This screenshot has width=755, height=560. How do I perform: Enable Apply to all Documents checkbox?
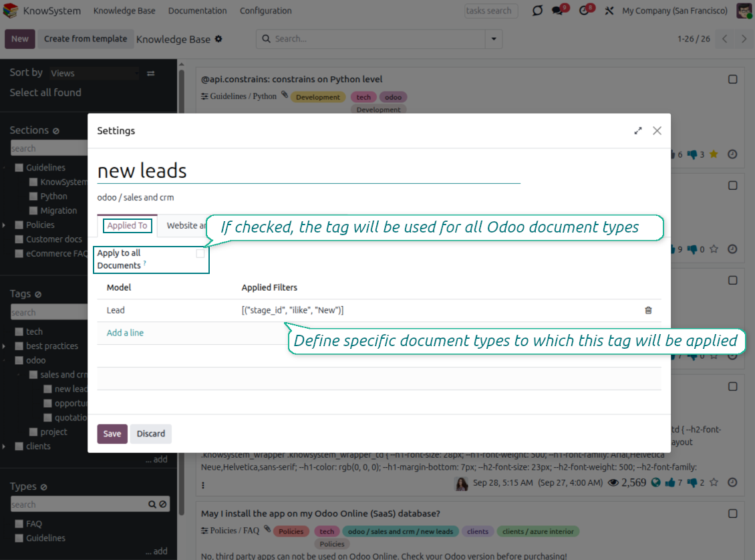200,254
